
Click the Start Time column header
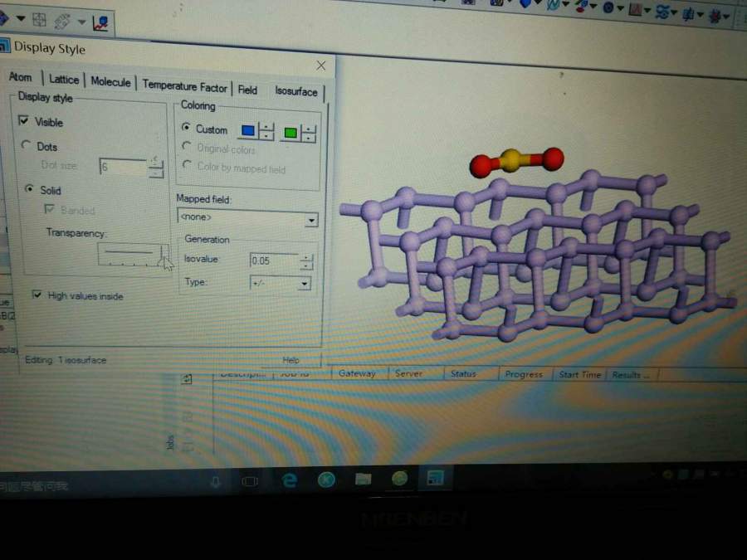pos(579,375)
